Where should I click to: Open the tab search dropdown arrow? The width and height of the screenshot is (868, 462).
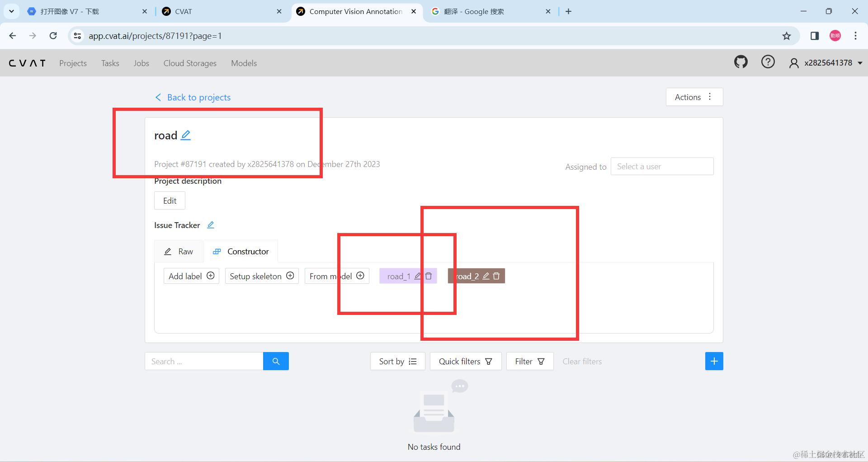click(11, 11)
